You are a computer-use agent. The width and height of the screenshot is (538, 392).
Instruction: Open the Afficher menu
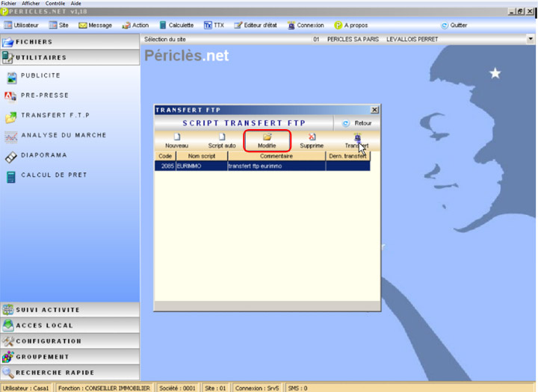pyautogui.click(x=31, y=4)
